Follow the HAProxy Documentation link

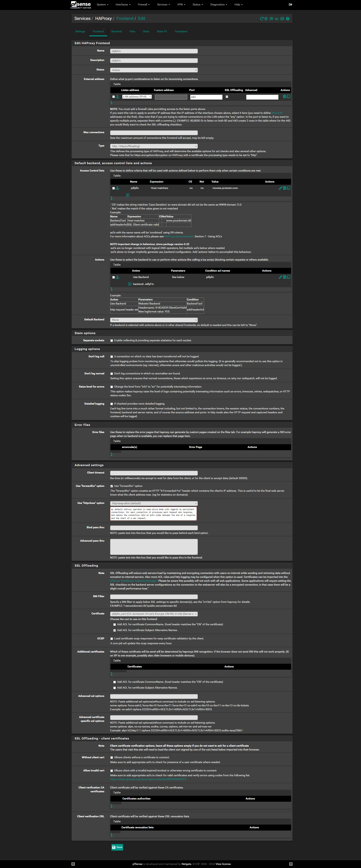pyautogui.click(x=179, y=237)
